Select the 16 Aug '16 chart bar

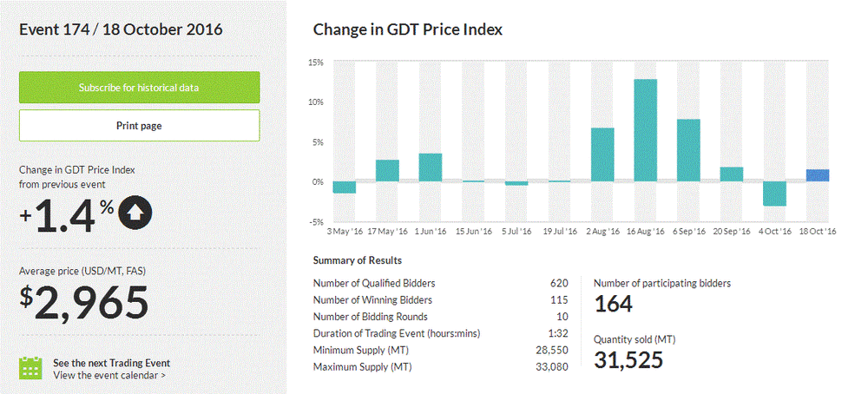[645, 130]
